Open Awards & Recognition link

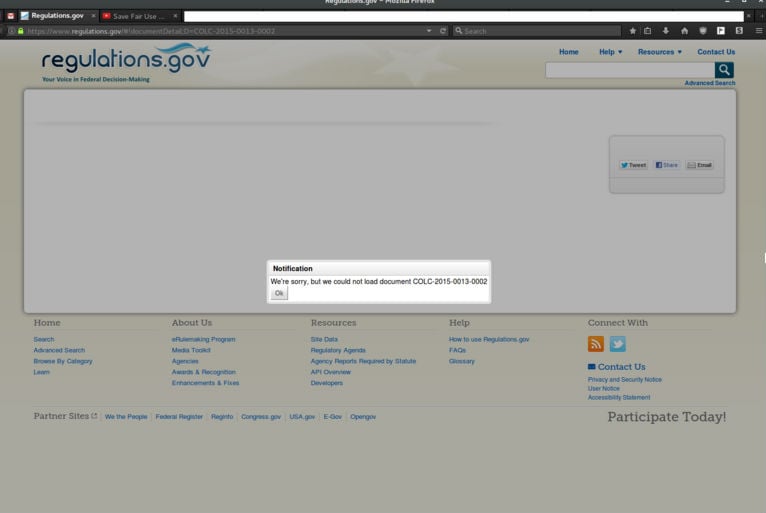click(204, 372)
